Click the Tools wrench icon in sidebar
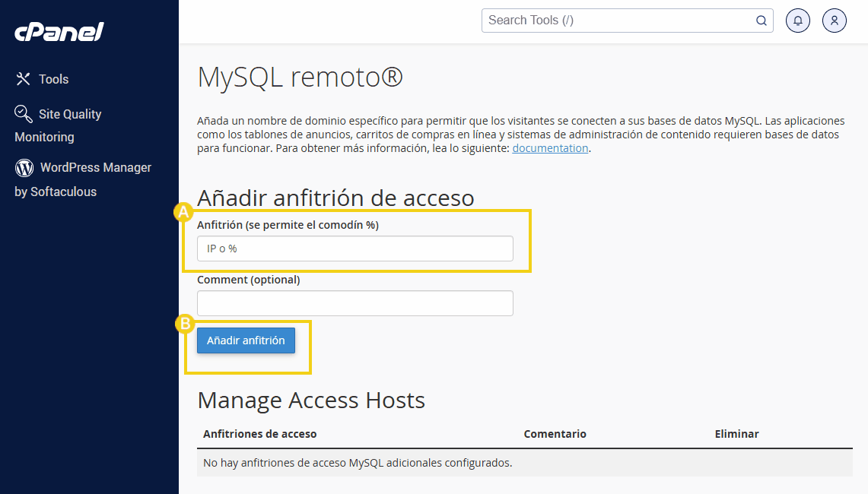Image resolution: width=868 pixels, height=494 pixels. [x=24, y=79]
